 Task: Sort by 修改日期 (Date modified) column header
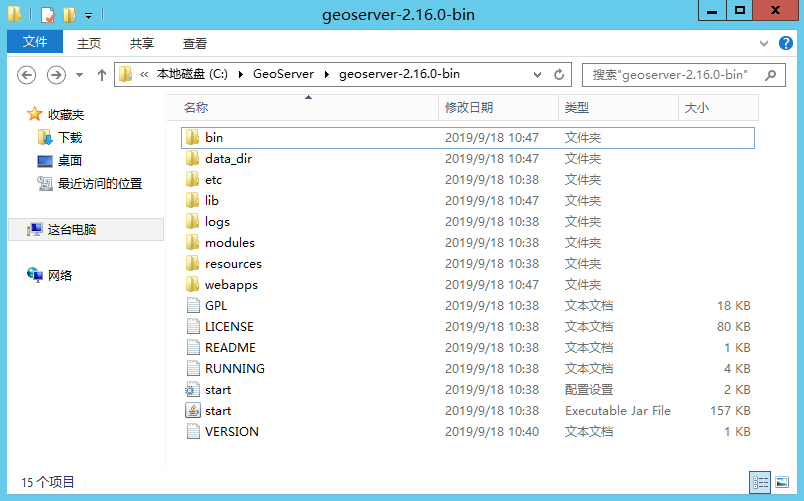click(498, 108)
